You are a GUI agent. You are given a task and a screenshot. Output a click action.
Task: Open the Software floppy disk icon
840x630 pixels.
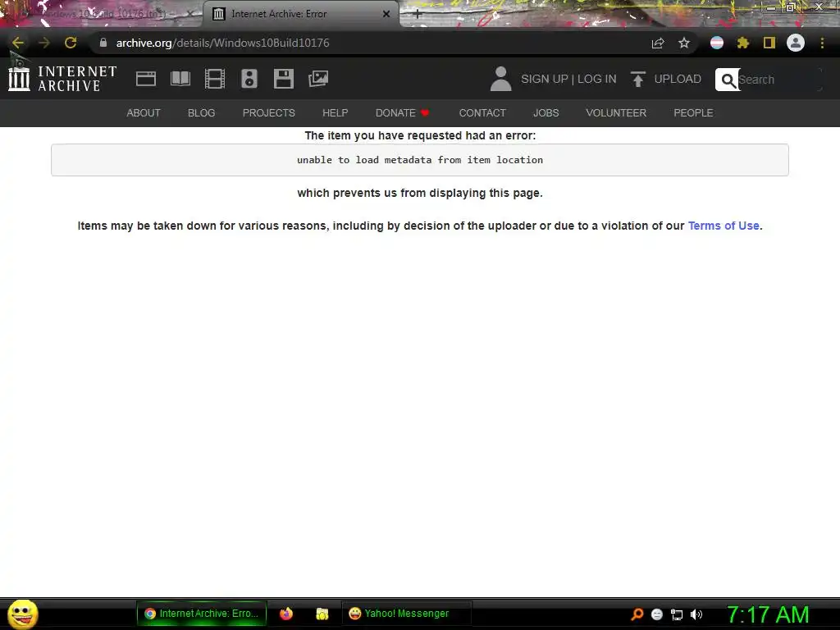[283, 79]
